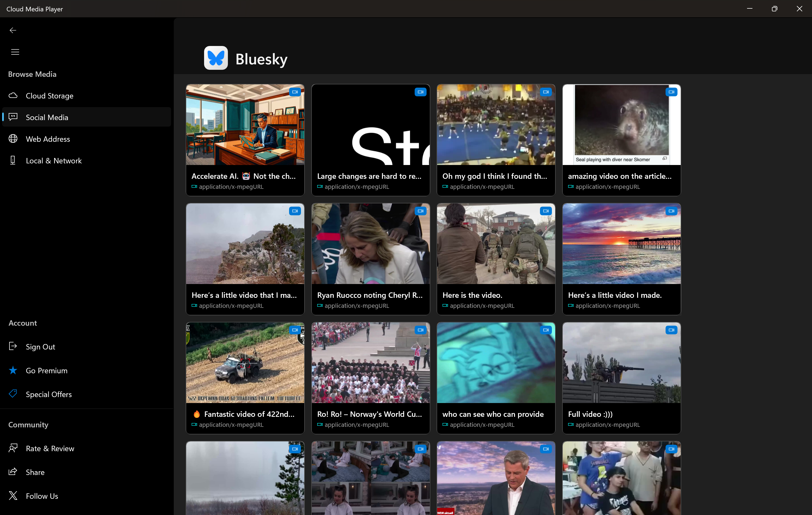The height and width of the screenshot is (515, 812).
Task: Click the Share arrow icon
Action: coord(13,471)
